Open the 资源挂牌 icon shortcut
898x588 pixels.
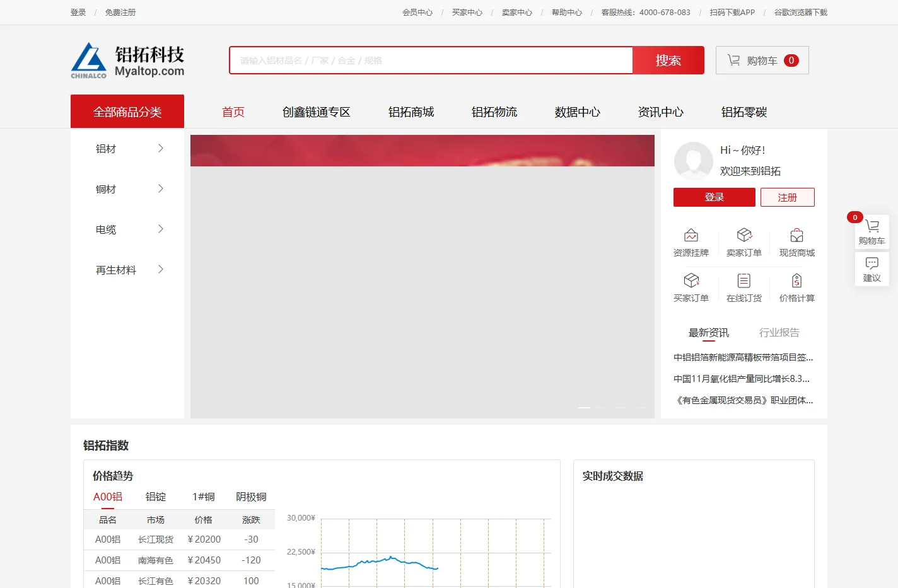coord(691,243)
